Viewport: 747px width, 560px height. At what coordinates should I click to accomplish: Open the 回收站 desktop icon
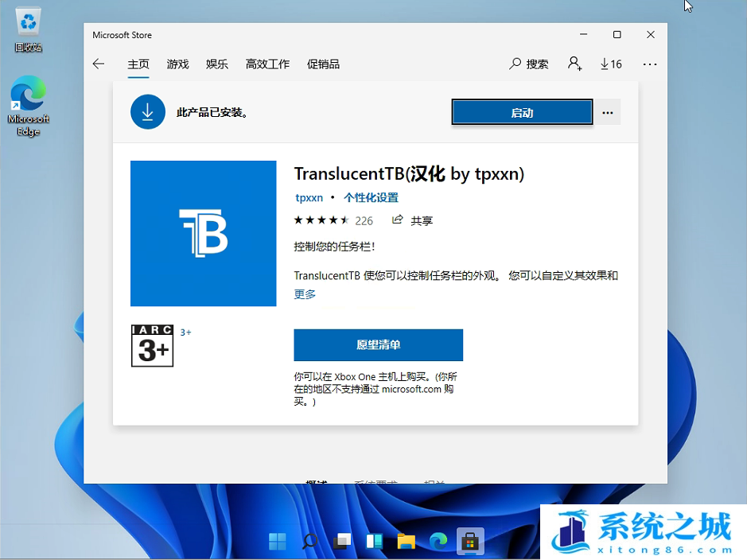(28, 29)
